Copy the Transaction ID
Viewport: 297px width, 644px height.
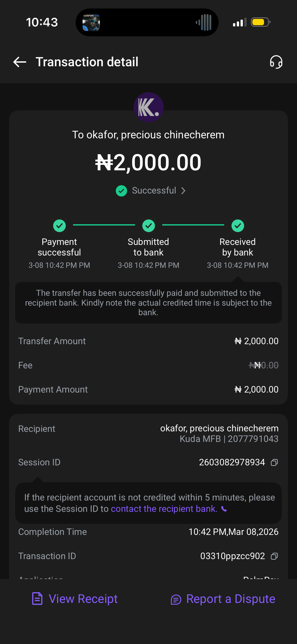point(274,556)
